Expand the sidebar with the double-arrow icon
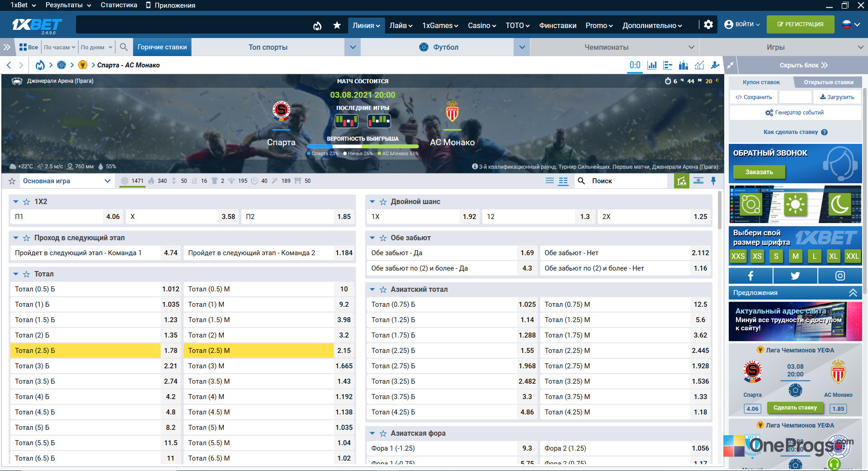The image size is (868, 471). click(7, 47)
